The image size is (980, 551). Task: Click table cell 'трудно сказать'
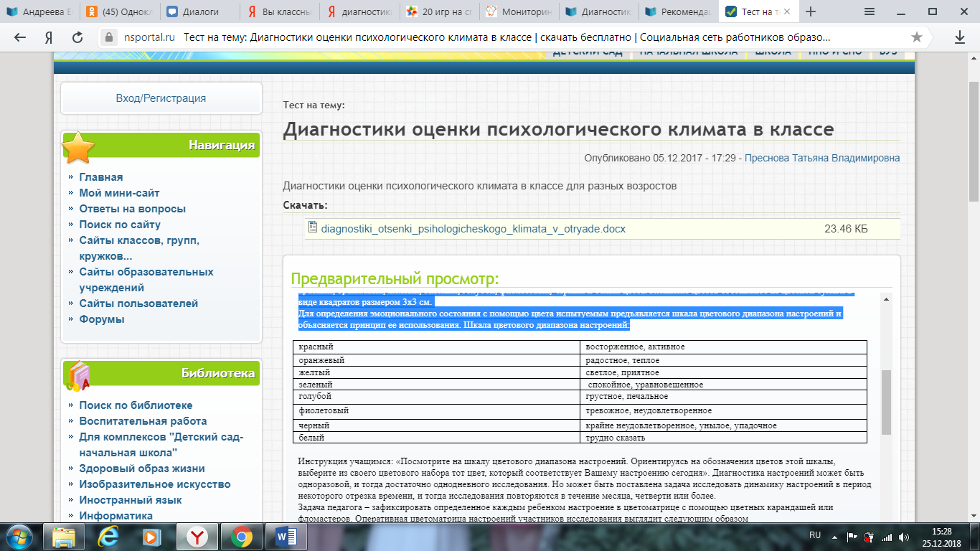(x=723, y=438)
